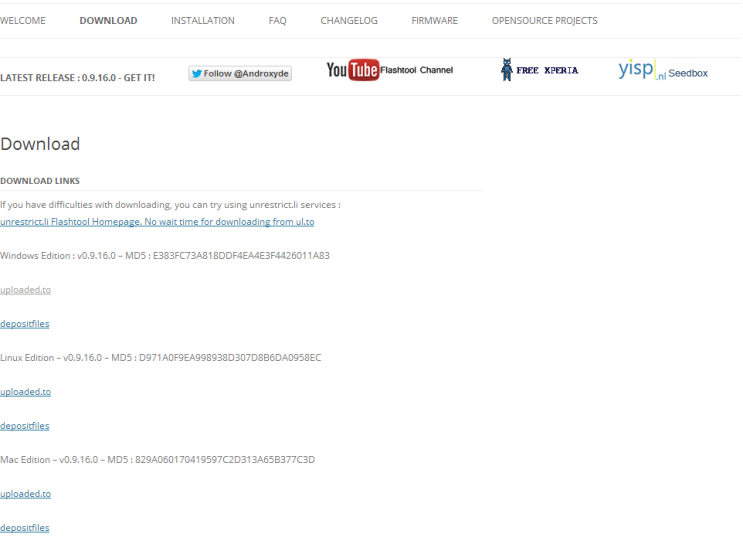Viewport: 743px width, 541px height.
Task: Open unrestrict.li Flashtool Homepage link
Action: pos(157,222)
